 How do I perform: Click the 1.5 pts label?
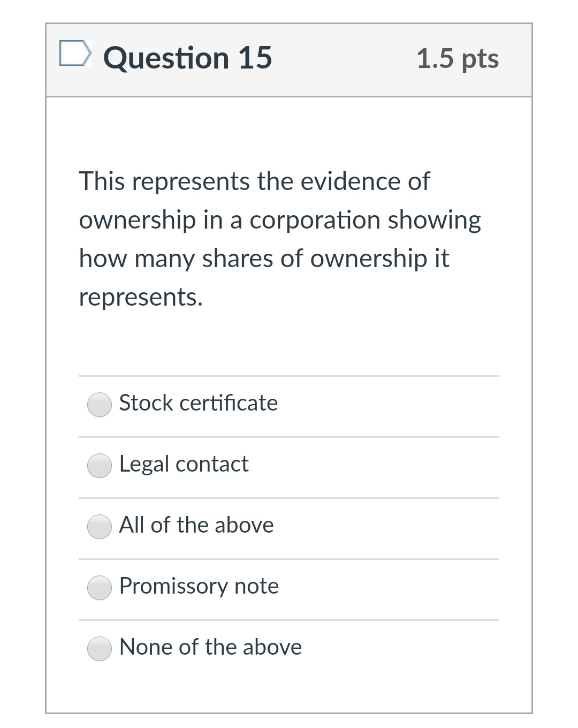click(458, 59)
